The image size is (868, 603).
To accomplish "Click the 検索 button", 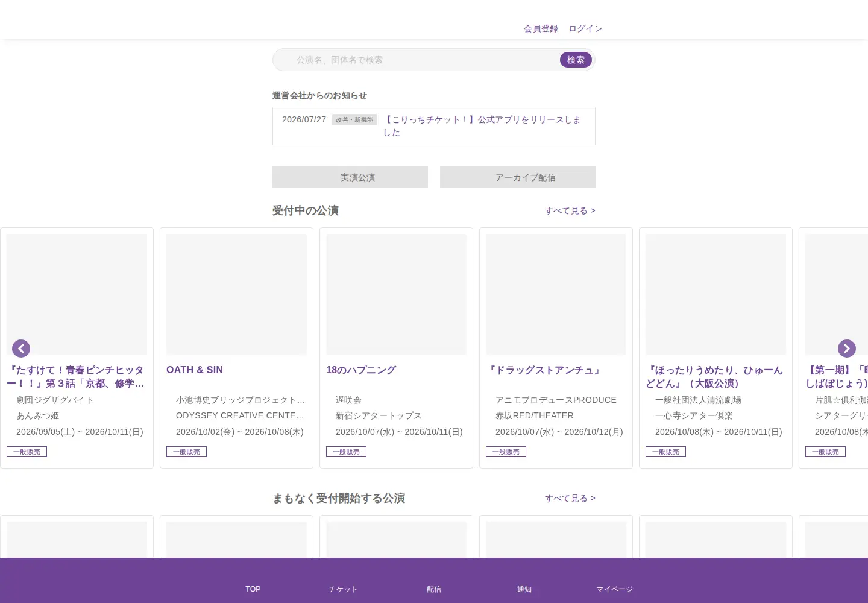I will point(576,60).
